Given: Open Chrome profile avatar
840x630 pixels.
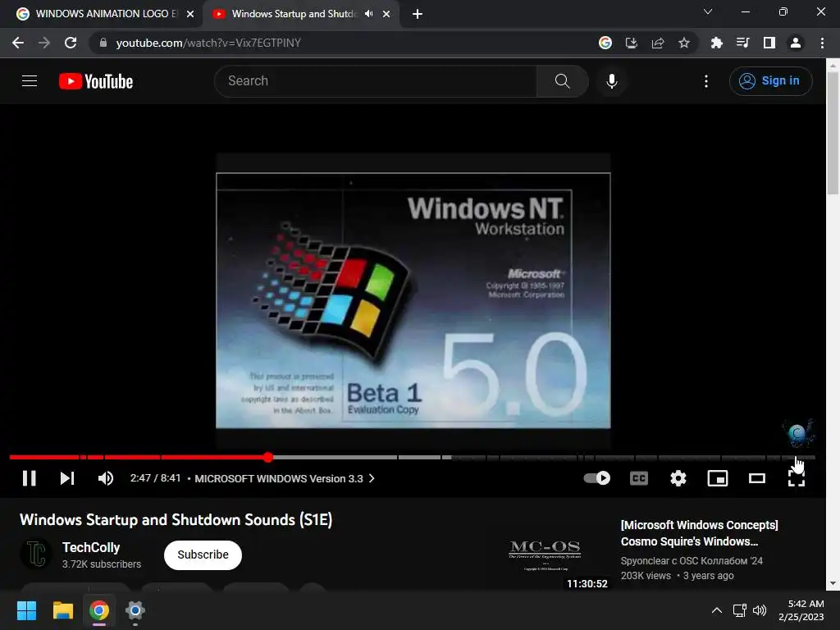Looking at the screenshot, I should (796, 43).
